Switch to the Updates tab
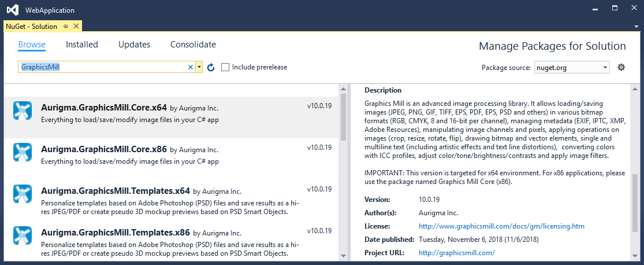The height and width of the screenshot is (265, 644). point(134,45)
